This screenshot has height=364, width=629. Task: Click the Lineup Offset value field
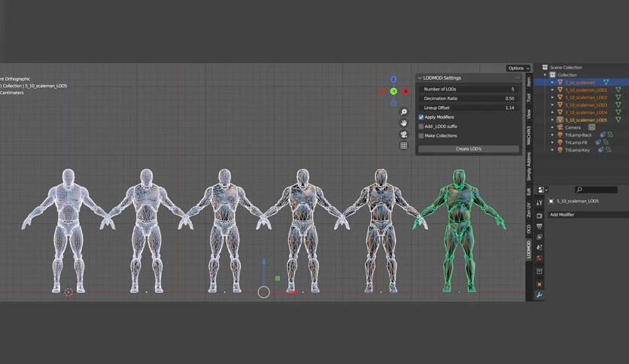(469, 108)
